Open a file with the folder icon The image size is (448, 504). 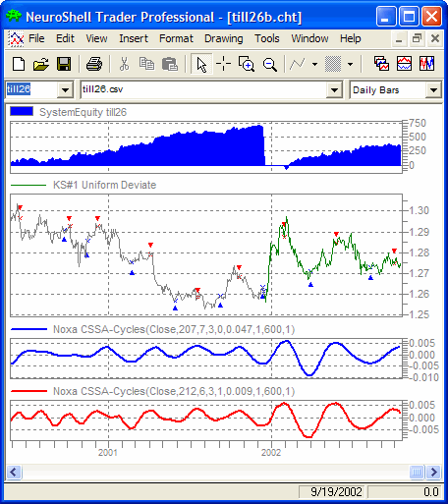(x=41, y=64)
